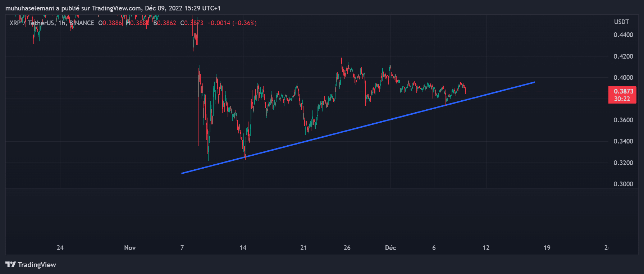The width and height of the screenshot is (644, 274).
Task: Click the current price label 0.3873
Action: [624, 91]
